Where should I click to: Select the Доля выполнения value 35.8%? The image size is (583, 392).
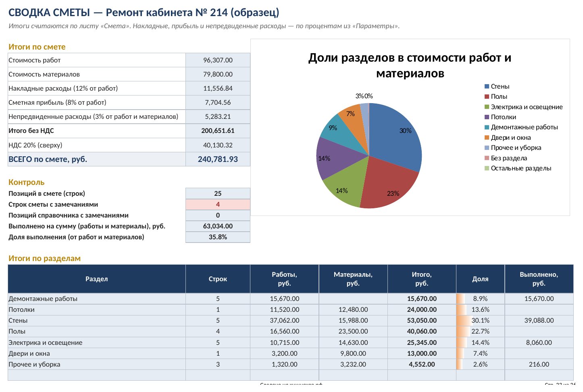coord(218,237)
